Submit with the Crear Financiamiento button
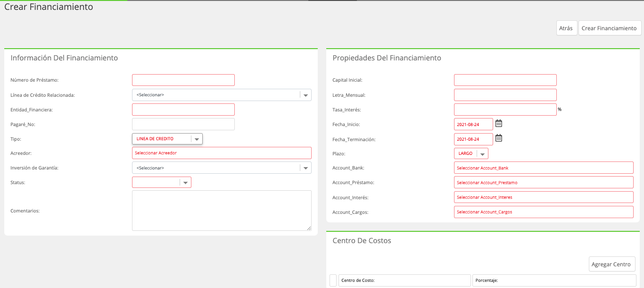The height and width of the screenshot is (288, 644). tap(609, 28)
